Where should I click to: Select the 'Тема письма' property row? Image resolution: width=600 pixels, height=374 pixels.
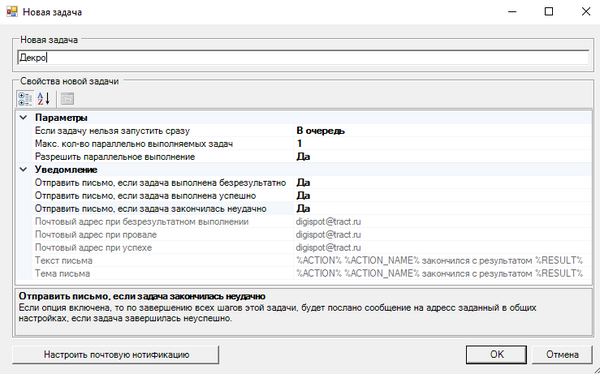tap(304, 274)
